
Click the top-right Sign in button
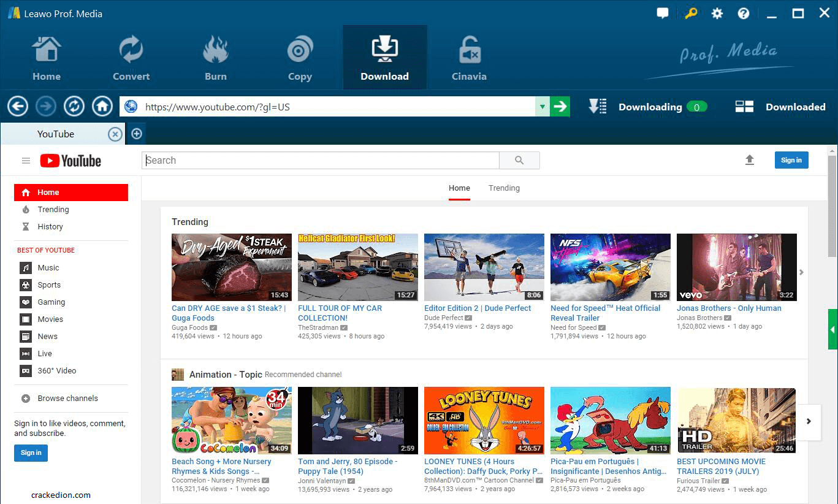(791, 160)
